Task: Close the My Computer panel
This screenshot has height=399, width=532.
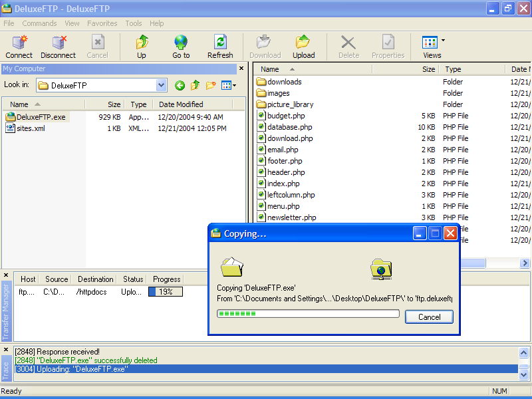Action: pyautogui.click(x=241, y=68)
